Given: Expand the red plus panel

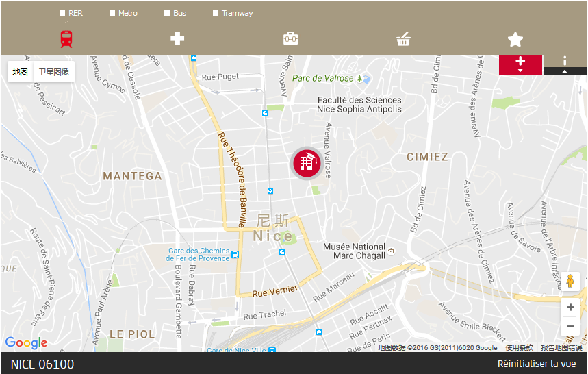Looking at the screenshot, I should point(520,64).
